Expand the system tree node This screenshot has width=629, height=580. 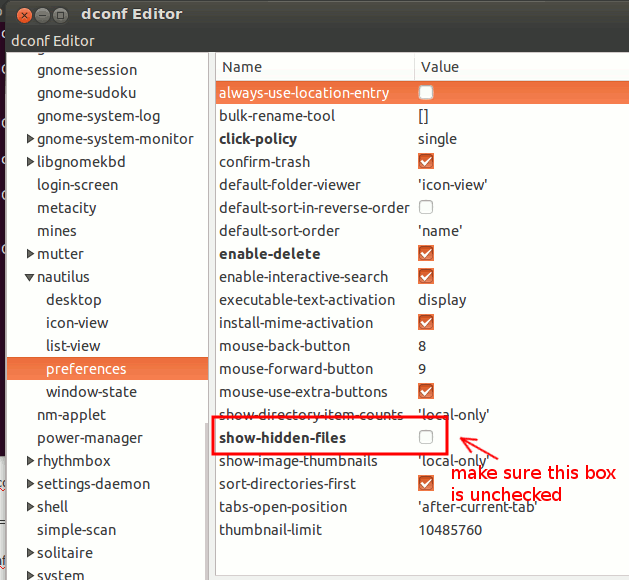[30, 575]
